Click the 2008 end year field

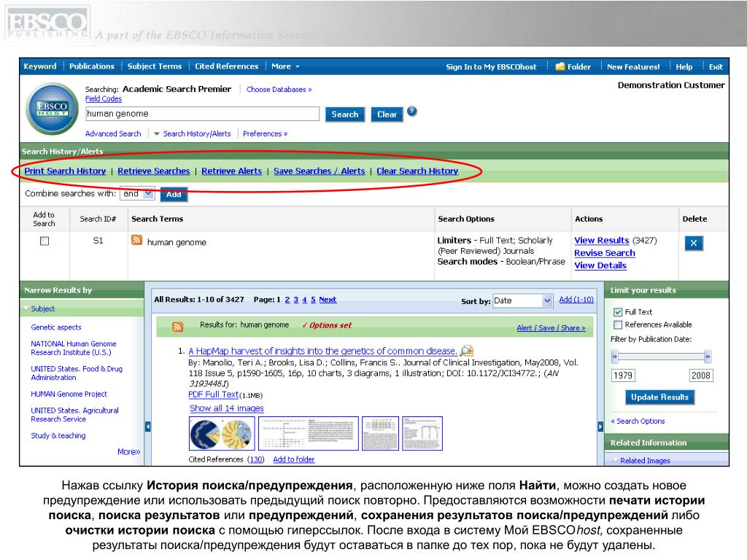[701, 376]
